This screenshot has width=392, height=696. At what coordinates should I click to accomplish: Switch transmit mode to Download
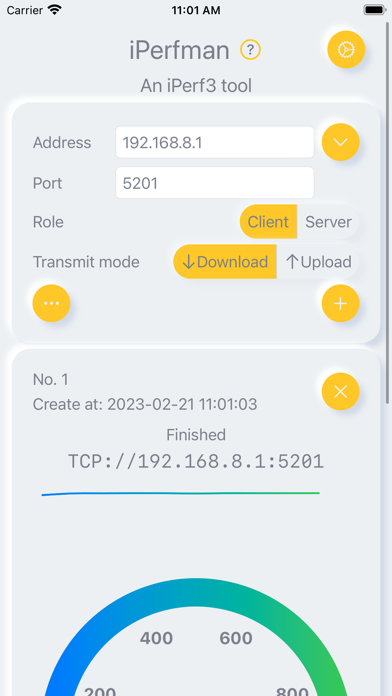(x=225, y=262)
